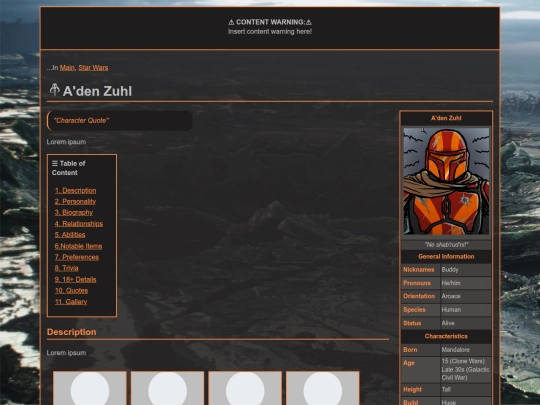Select the first circular placeholder thumbnail
Image resolution: width=540 pixels, height=405 pixels.
pos(90,388)
